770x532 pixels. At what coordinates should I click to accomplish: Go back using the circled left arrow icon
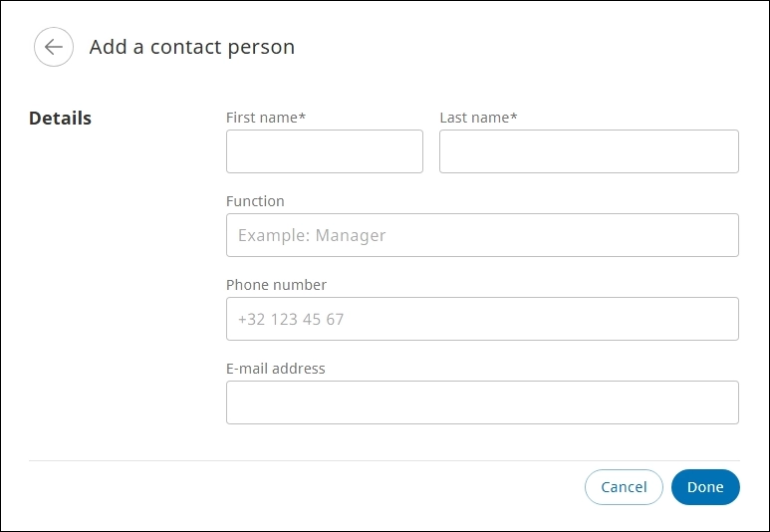[x=54, y=47]
